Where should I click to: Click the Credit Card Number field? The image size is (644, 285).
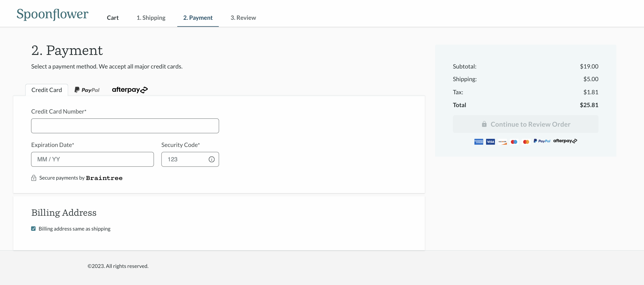[x=125, y=125]
